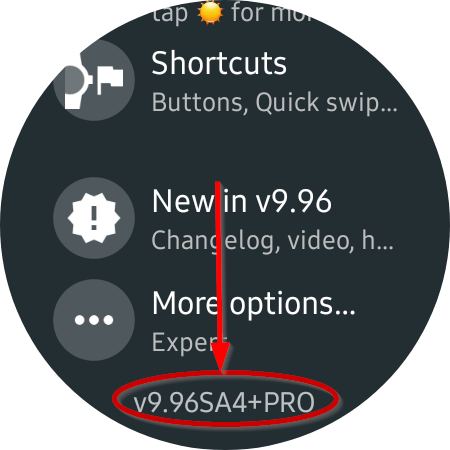Tap the partially visible 'tap for more' text
The height and width of the screenshot is (450, 450).
pyautogui.click(x=233, y=13)
